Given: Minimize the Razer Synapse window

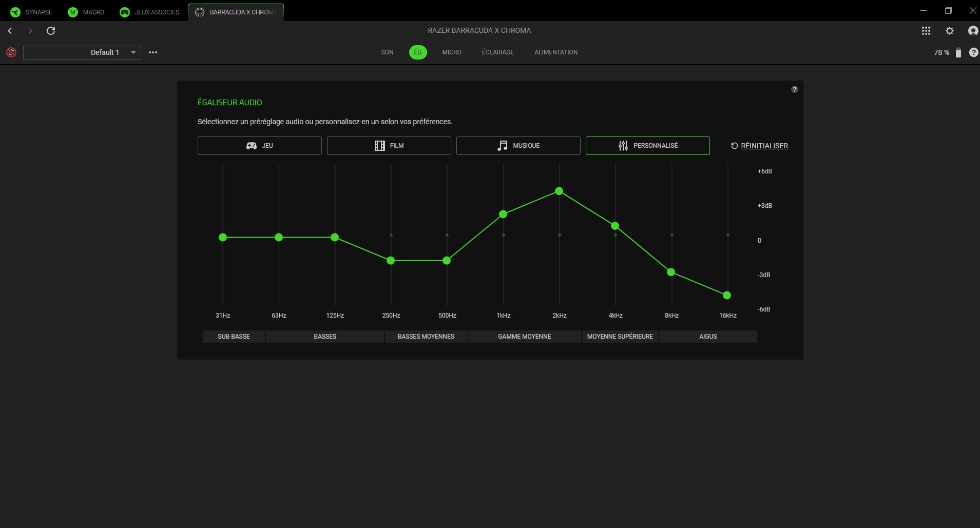Looking at the screenshot, I should (x=924, y=11).
